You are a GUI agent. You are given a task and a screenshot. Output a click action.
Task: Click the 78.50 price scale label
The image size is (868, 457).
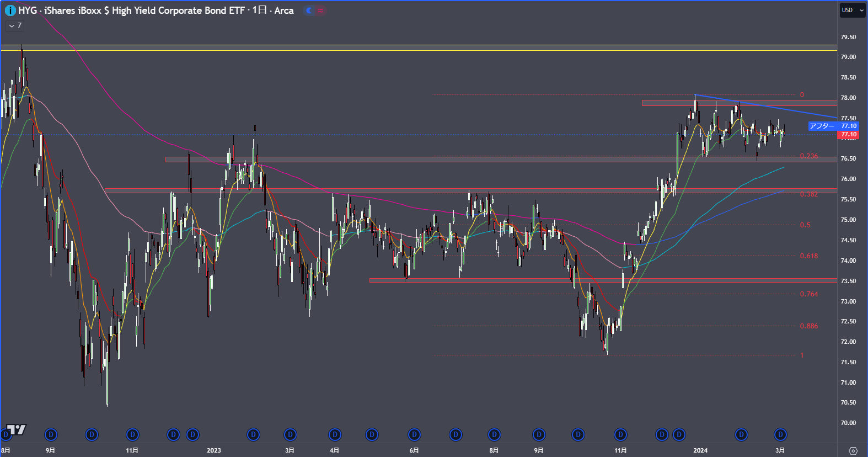coord(848,77)
